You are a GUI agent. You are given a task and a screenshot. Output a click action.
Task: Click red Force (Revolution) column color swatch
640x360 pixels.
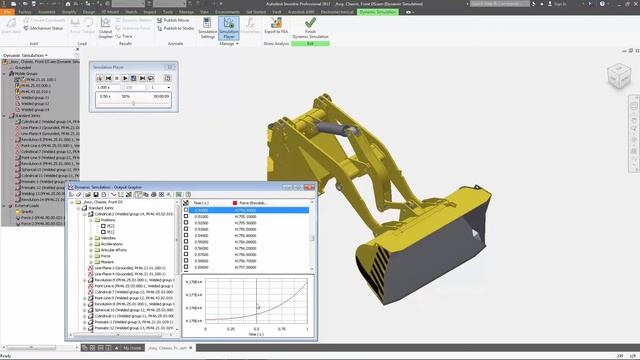(x=235, y=203)
